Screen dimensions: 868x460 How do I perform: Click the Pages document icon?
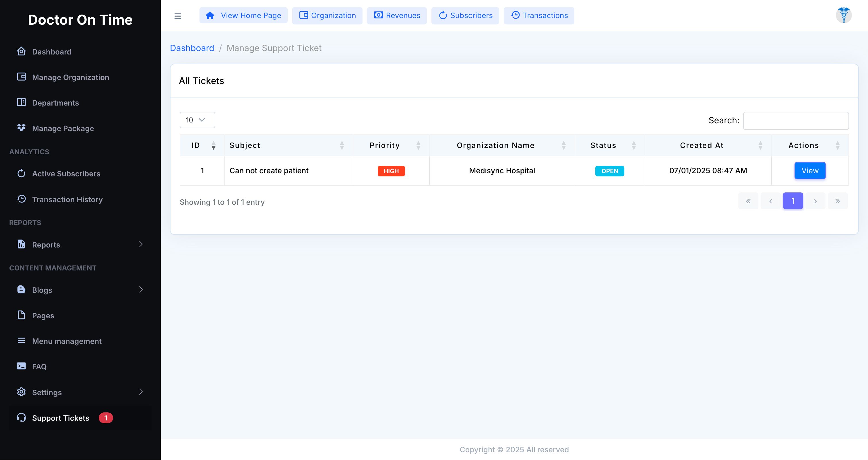click(21, 315)
